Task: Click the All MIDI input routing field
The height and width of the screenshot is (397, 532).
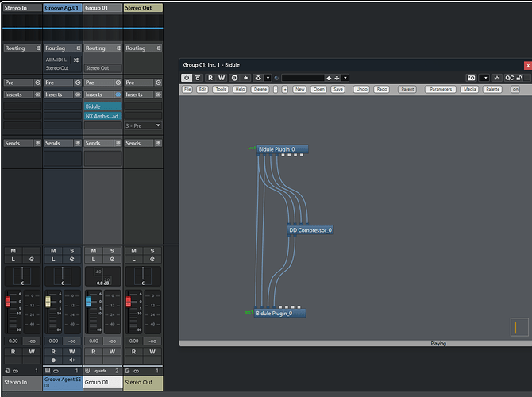Action: pos(56,60)
